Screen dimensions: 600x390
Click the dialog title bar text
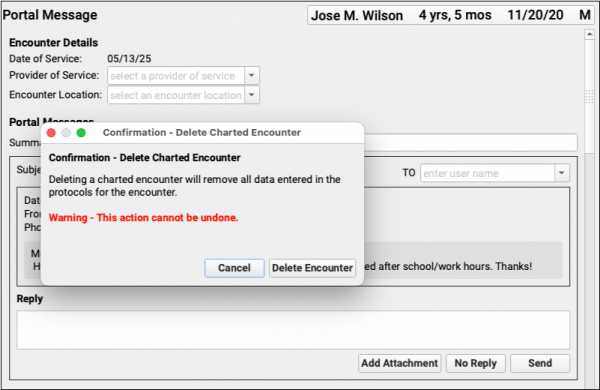click(202, 132)
